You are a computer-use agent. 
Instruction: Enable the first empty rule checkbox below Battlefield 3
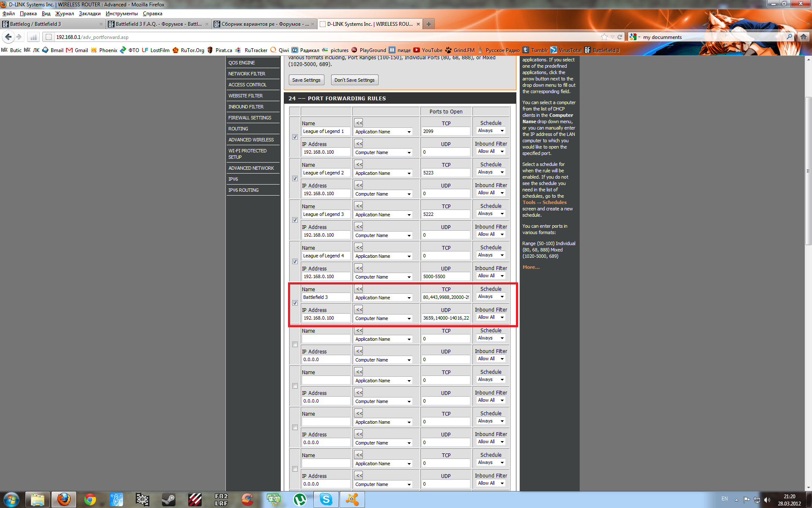click(x=295, y=345)
